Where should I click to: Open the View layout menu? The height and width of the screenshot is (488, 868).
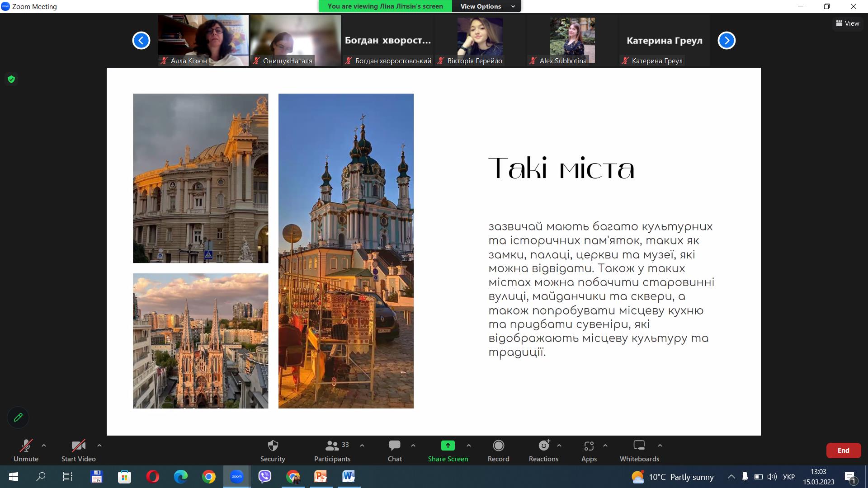[847, 23]
